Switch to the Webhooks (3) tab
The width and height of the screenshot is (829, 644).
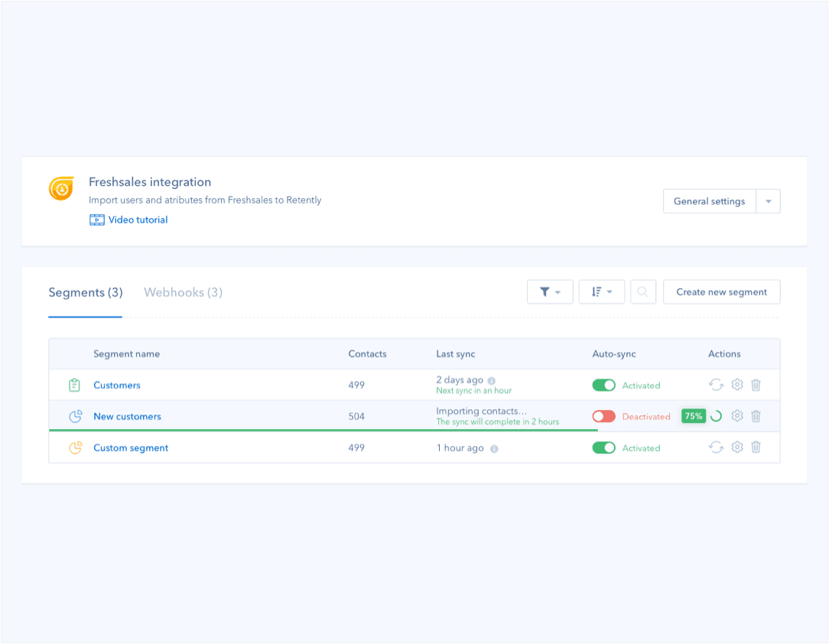click(x=183, y=292)
